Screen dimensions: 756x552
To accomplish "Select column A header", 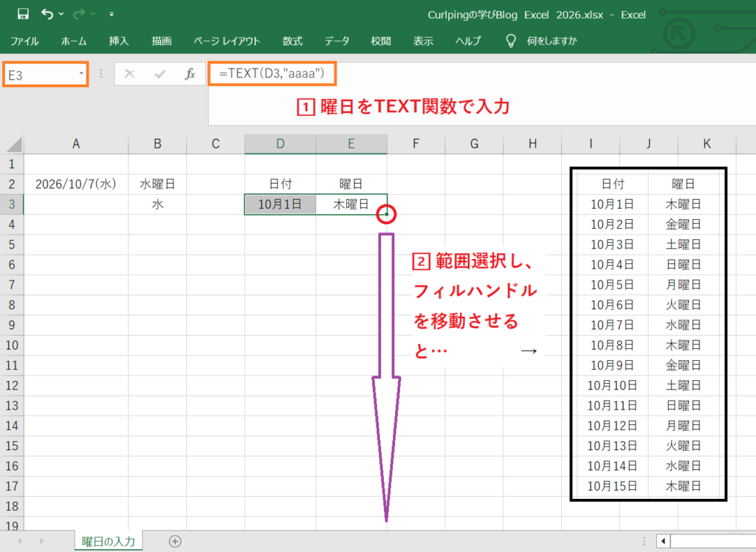I will point(76,144).
